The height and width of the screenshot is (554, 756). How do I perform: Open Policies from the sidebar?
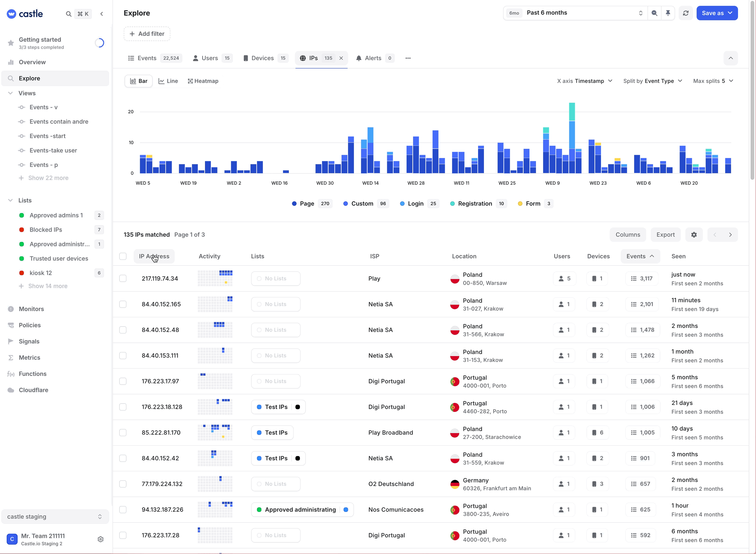[x=30, y=325]
